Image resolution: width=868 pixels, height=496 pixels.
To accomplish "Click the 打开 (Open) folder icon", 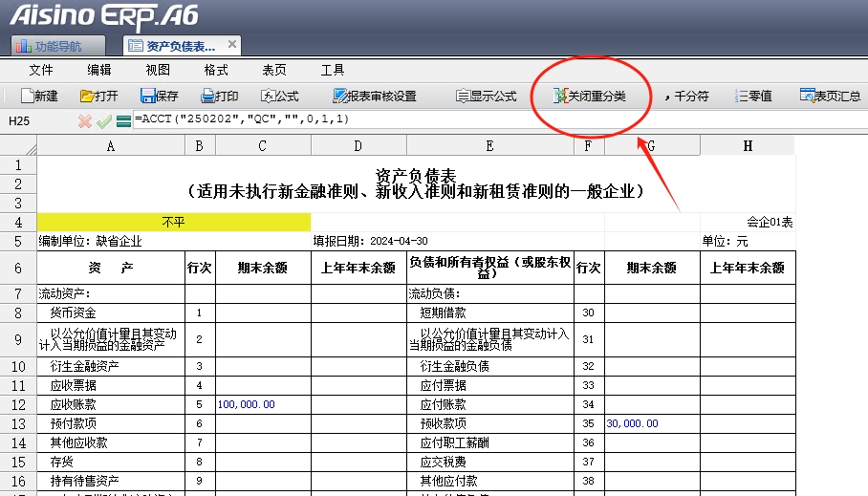I will click(x=86, y=97).
